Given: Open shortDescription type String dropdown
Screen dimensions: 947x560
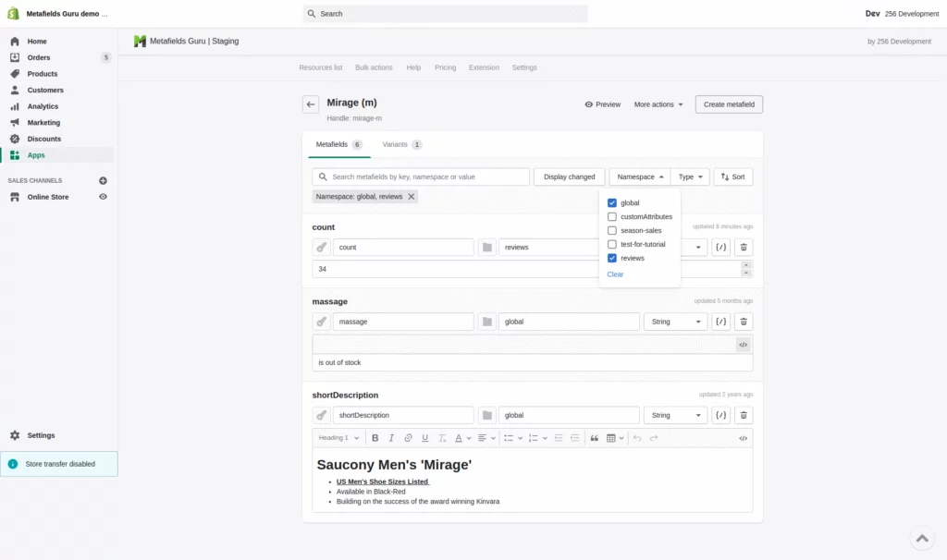Looking at the screenshot, I should point(675,415).
